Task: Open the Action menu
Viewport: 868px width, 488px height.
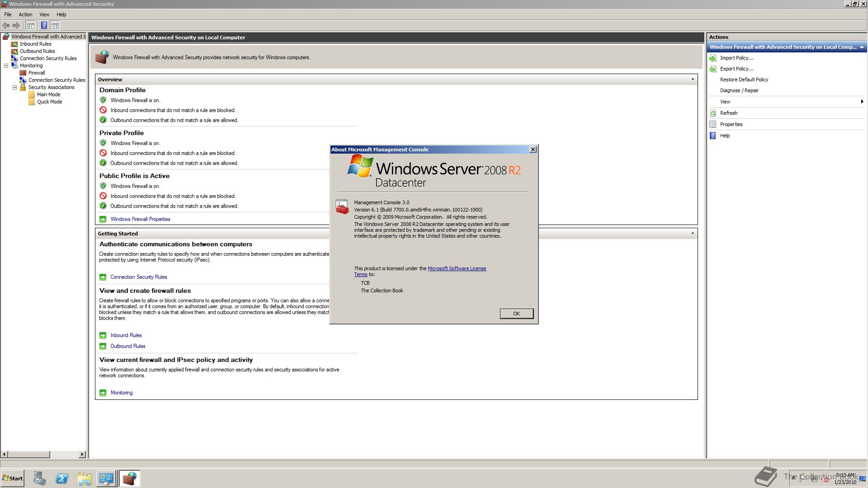Action: (25, 14)
